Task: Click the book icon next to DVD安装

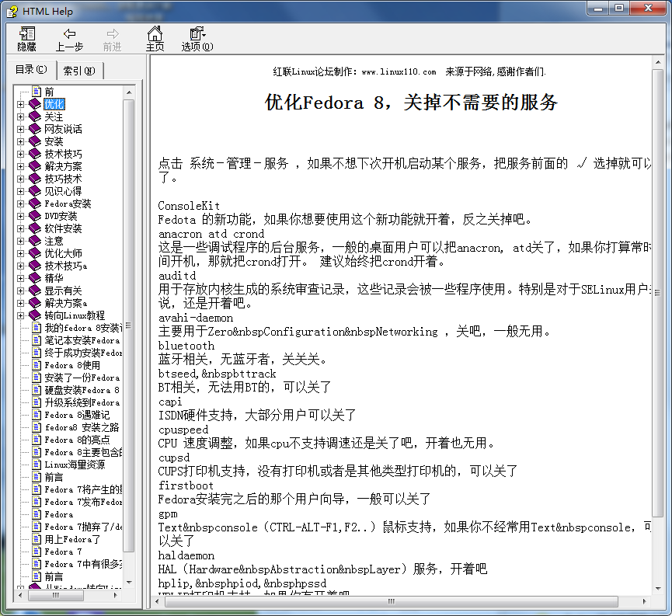Action: [34, 216]
